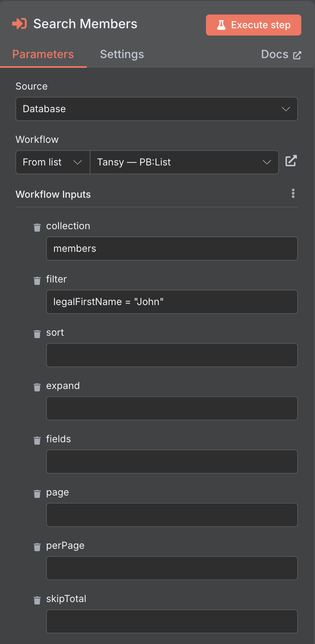Click the Execute step button
This screenshot has width=315, height=644.
pos(254,25)
